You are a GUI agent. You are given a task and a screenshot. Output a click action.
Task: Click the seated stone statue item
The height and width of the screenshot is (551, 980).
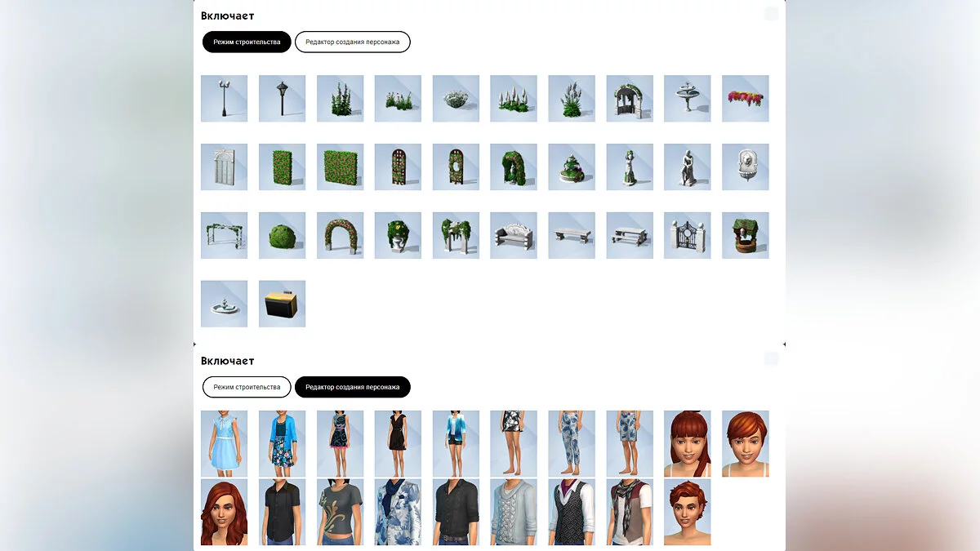[x=687, y=167]
